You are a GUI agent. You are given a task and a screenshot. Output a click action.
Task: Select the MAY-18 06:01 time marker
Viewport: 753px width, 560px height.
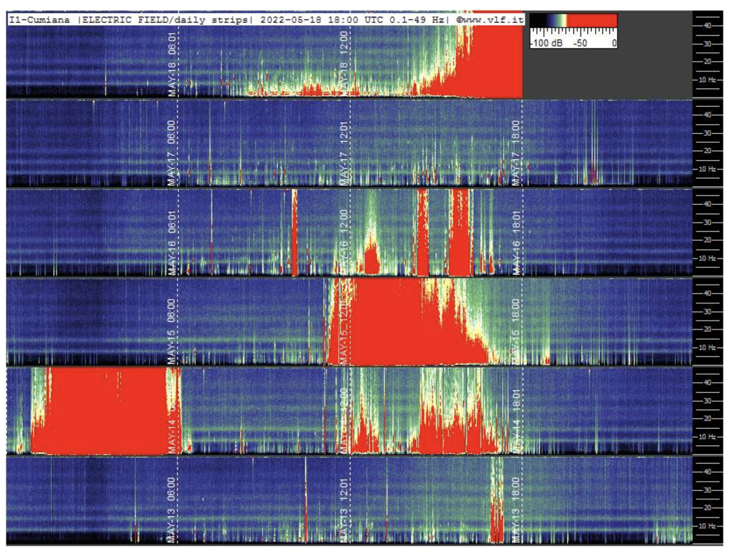click(172, 64)
